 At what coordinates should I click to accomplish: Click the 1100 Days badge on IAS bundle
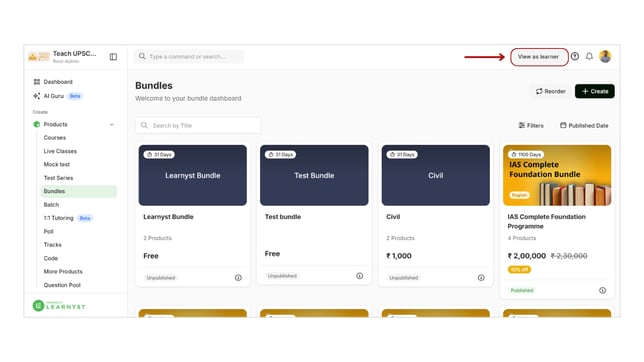click(x=526, y=155)
